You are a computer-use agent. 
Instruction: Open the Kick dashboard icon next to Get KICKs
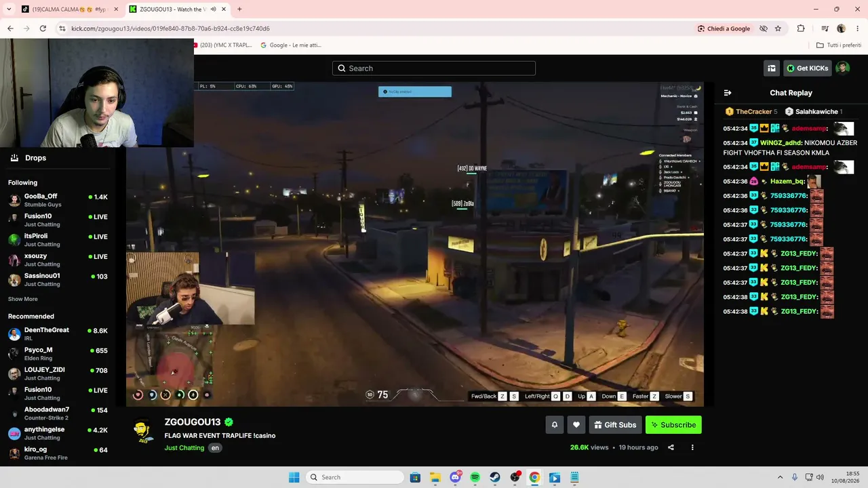pyautogui.click(x=772, y=68)
